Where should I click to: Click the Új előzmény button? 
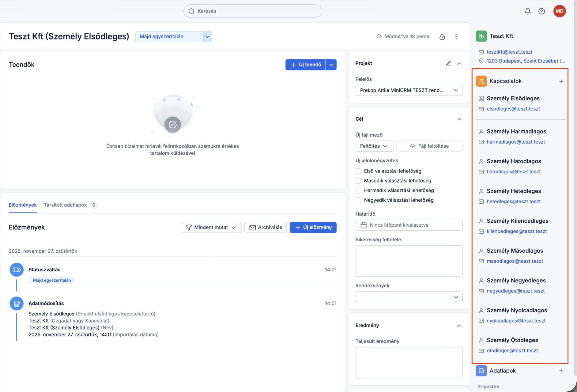[x=313, y=228]
